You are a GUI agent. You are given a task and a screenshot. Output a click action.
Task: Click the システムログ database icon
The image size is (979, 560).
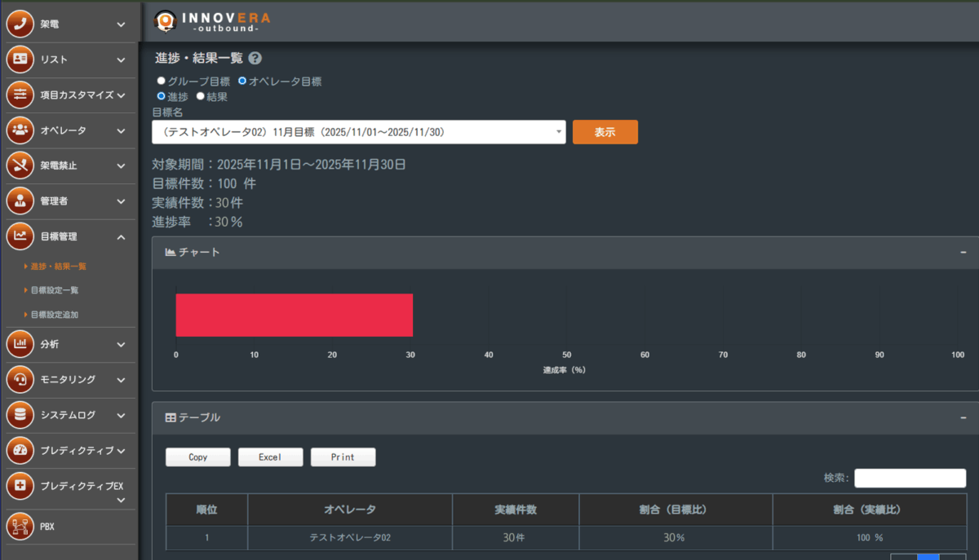pyautogui.click(x=20, y=415)
